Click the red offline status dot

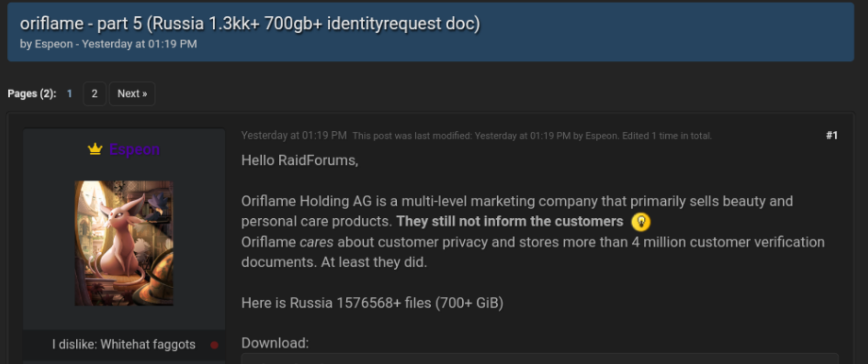pos(214,345)
